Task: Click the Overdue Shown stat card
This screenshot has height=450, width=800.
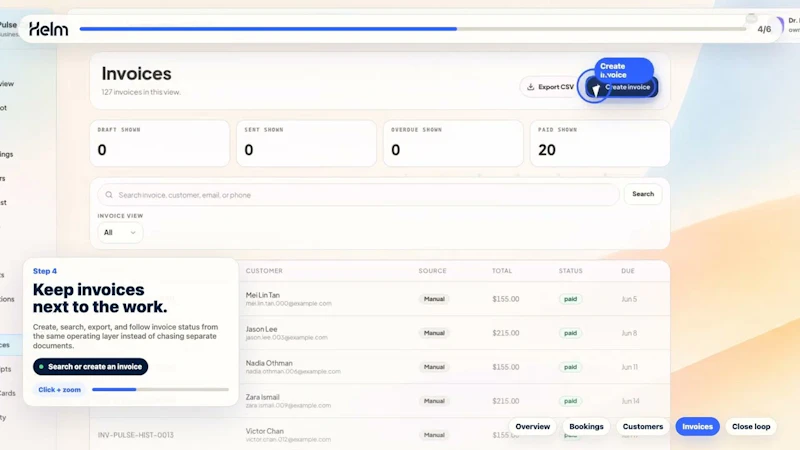Action: tap(453, 143)
